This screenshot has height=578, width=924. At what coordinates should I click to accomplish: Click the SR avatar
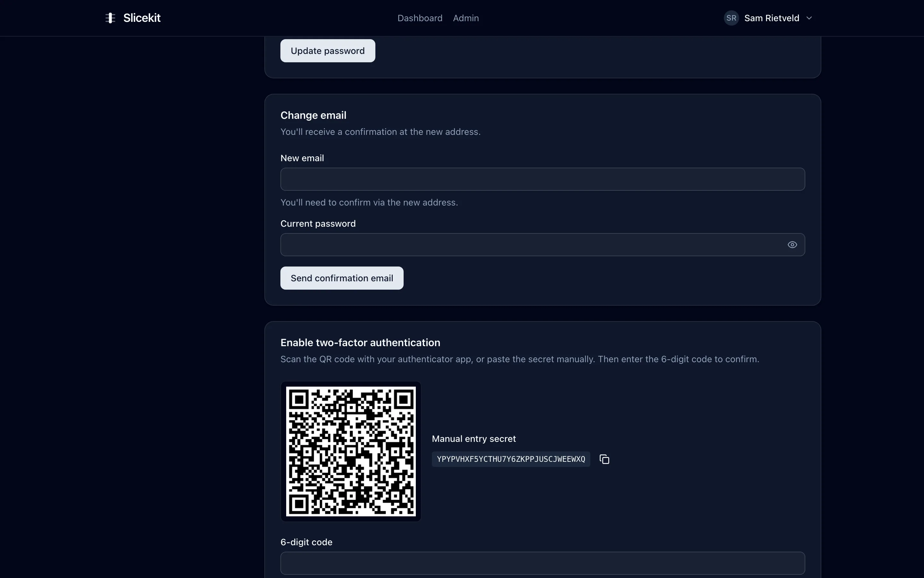coord(731,18)
